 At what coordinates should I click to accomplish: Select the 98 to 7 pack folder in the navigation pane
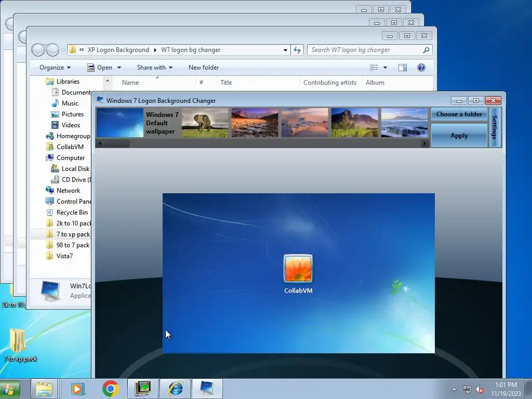(x=73, y=245)
